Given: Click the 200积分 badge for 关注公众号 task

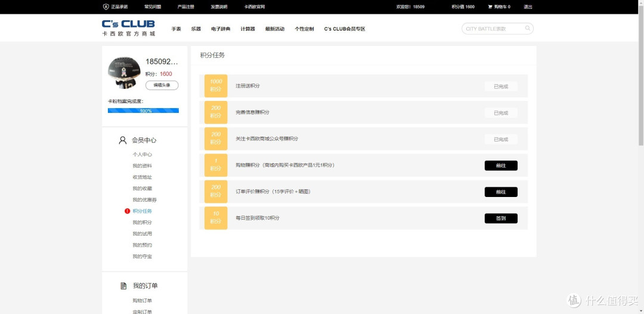Looking at the screenshot, I should (x=216, y=138).
